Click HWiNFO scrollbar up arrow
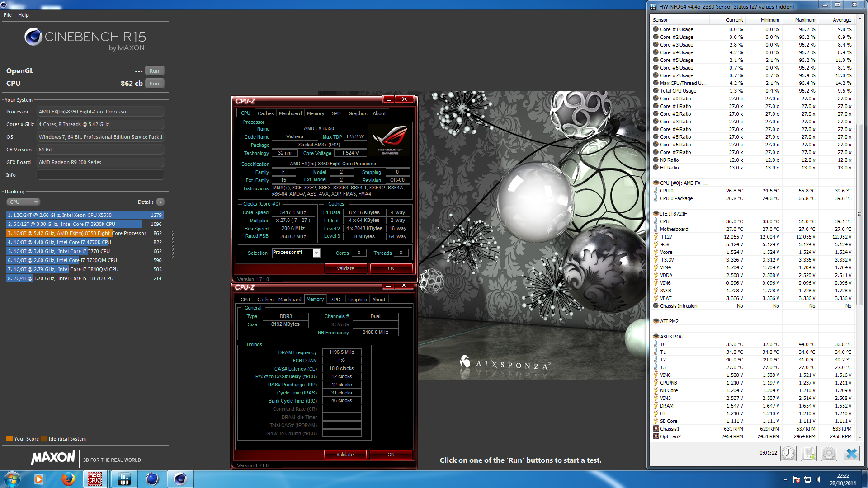The image size is (868, 488). click(x=859, y=19)
